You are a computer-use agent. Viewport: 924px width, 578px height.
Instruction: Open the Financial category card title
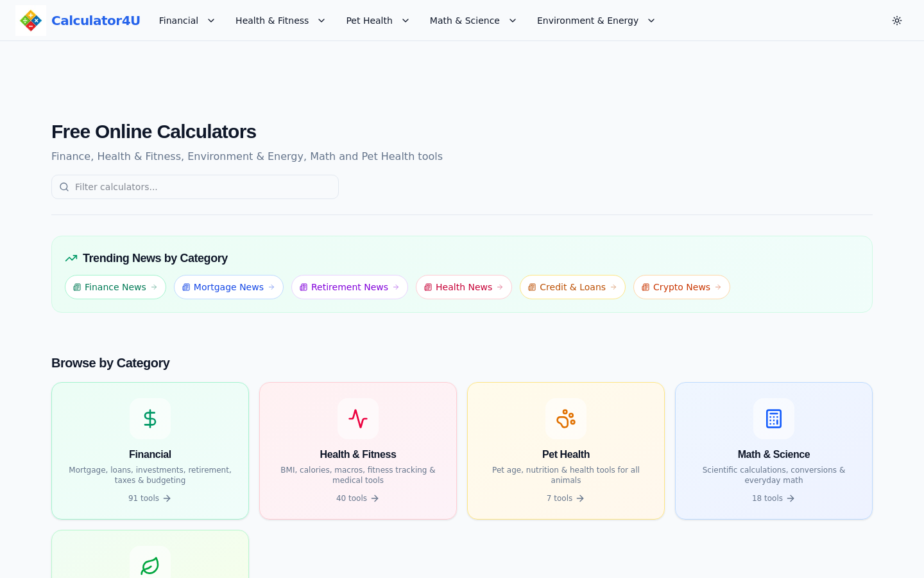click(x=150, y=454)
